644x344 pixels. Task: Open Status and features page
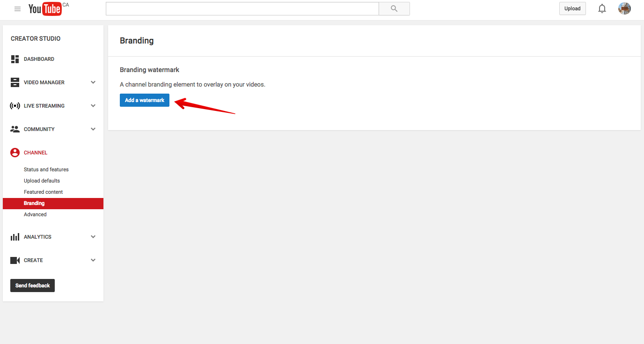(46, 169)
